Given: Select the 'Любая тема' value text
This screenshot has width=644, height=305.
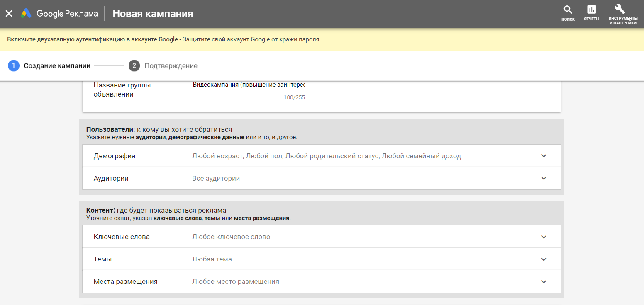Looking at the screenshot, I should tap(212, 259).
